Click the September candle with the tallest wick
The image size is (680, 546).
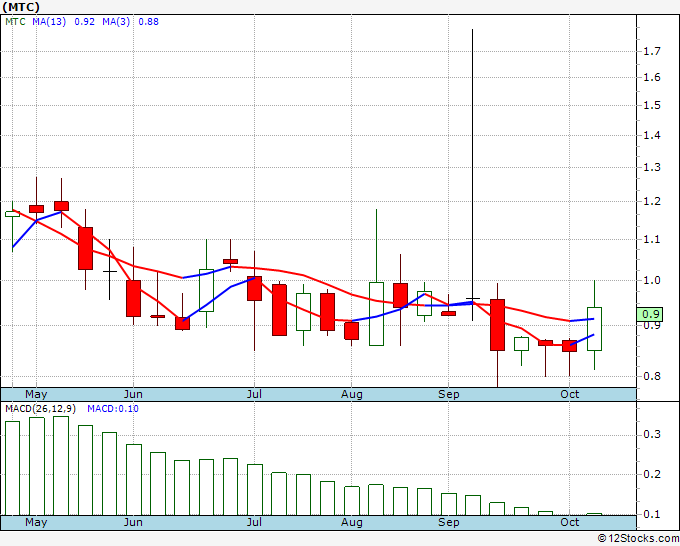pyautogui.click(x=473, y=298)
